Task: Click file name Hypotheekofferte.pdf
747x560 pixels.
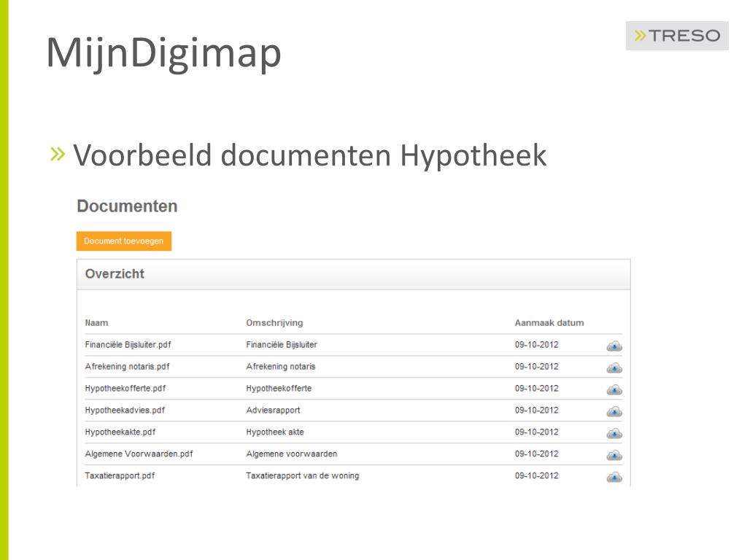Action: tap(125, 389)
